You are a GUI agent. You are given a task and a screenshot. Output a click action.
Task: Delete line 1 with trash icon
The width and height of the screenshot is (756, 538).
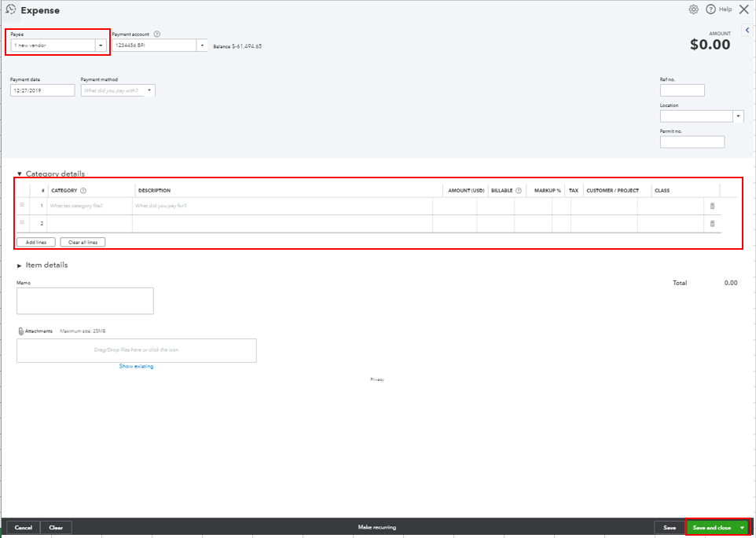[x=712, y=206]
